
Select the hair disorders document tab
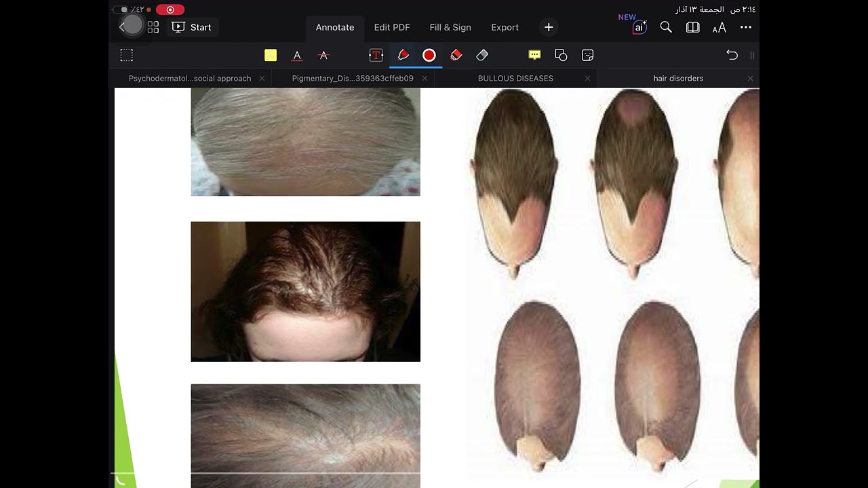pyautogui.click(x=678, y=78)
